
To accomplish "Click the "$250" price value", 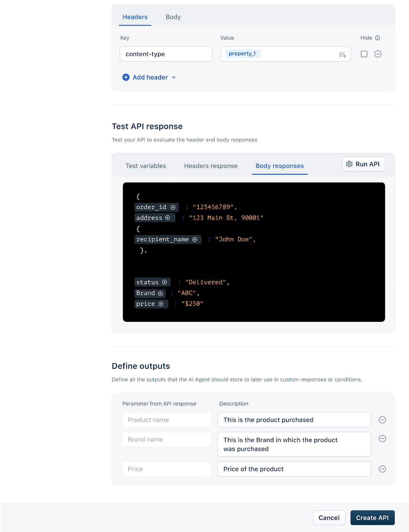I will coord(192,304).
